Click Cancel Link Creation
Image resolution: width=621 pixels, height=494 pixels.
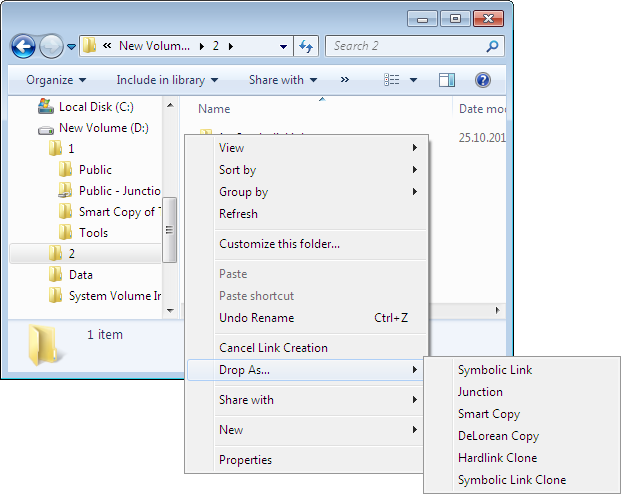[273, 348]
